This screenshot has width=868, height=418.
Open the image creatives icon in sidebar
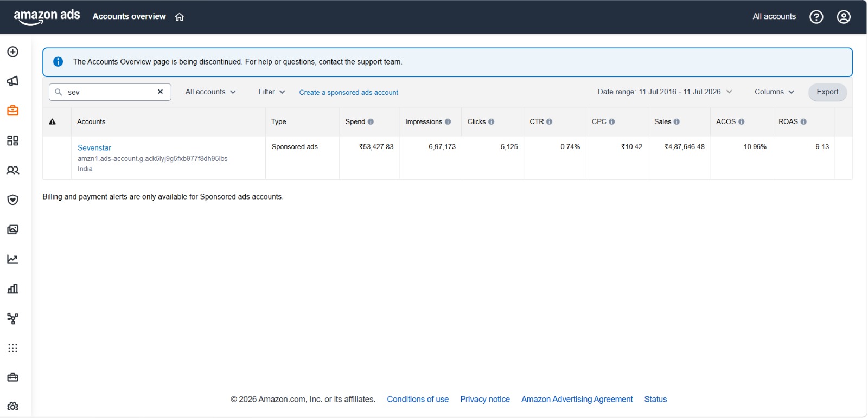[13, 229]
